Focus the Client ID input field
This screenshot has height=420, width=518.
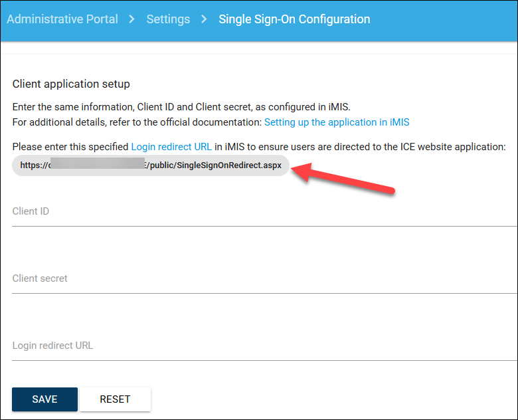(x=264, y=212)
